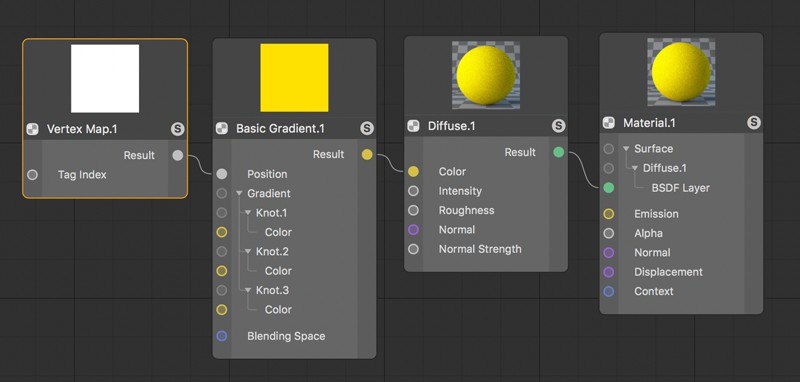The width and height of the screenshot is (800, 382).
Task: Click the Knot.1 Color input port
Action: (x=221, y=232)
